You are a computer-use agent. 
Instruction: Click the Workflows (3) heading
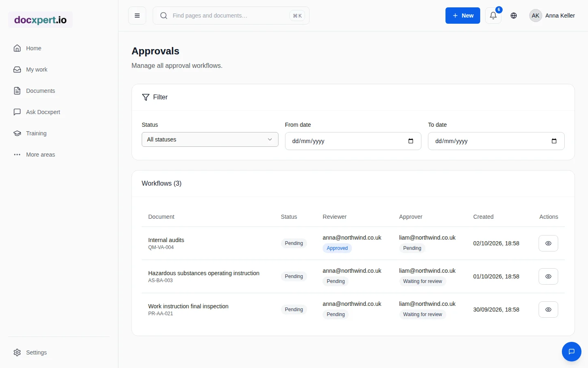click(x=162, y=184)
